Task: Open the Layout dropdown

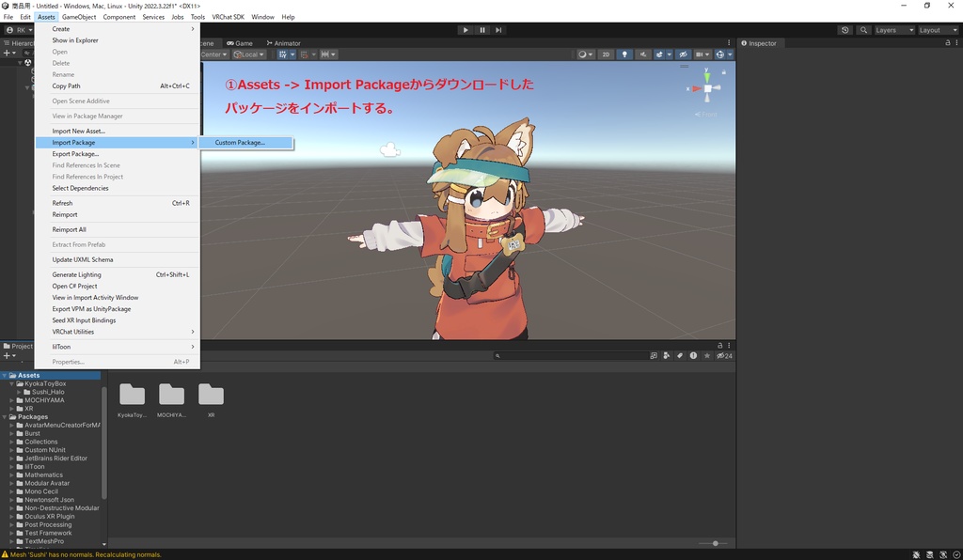Action: [x=938, y=30]
